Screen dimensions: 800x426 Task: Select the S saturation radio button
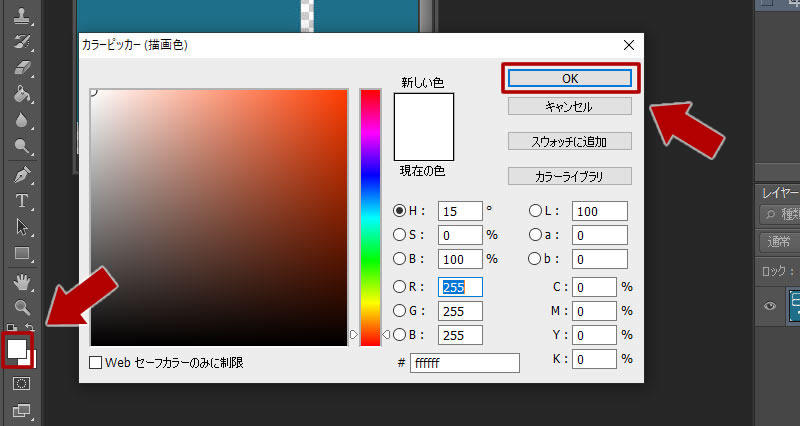point(399,235)
